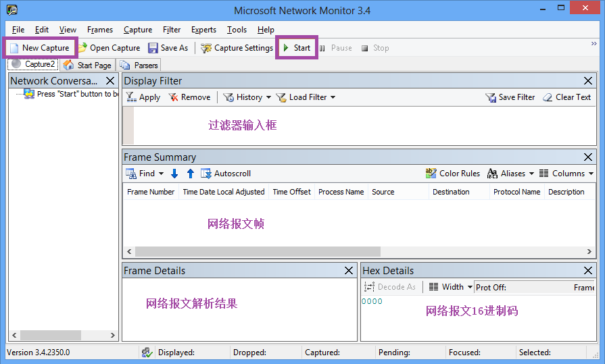Viewport: 605px width, 364px height.
Task: Click in the display filter input box
Action: coord(364,126)
